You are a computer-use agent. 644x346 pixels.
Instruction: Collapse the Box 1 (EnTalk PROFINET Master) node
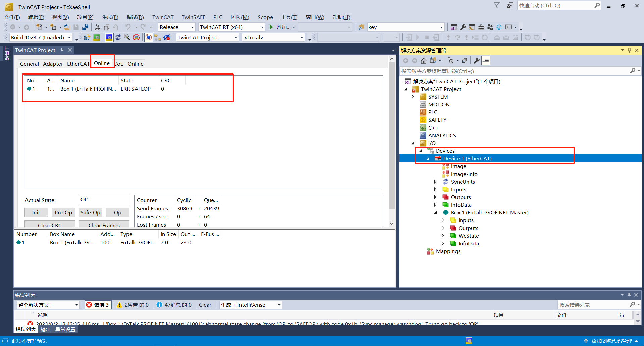point(435,212)
